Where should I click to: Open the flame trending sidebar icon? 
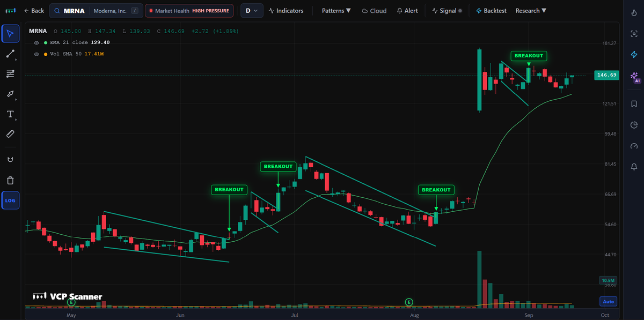[634, 12]
